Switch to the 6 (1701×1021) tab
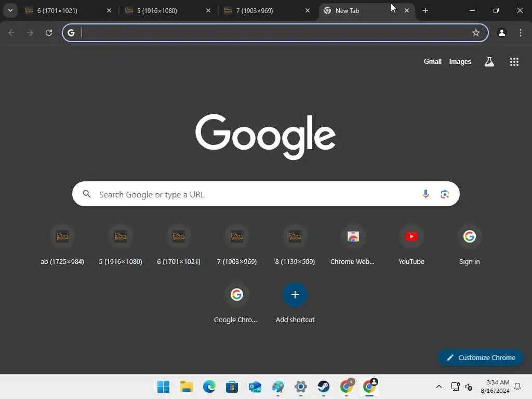 point(68,10)
